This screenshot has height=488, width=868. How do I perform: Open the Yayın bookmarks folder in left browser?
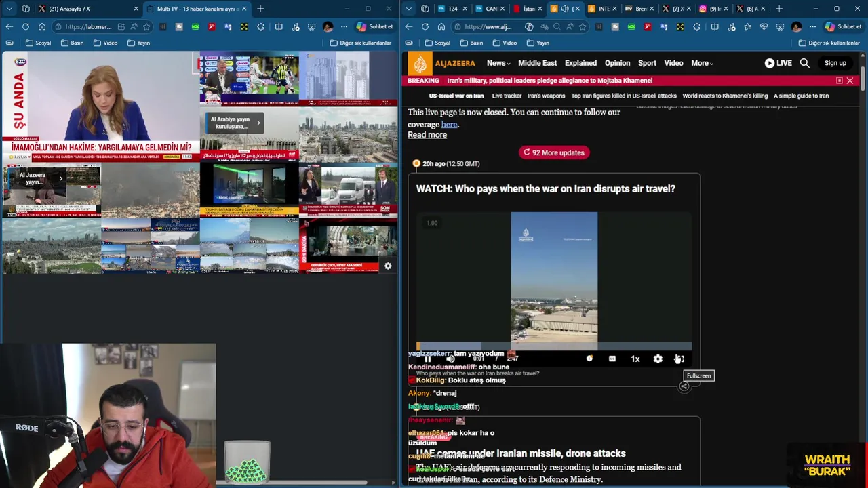(138, 43)
